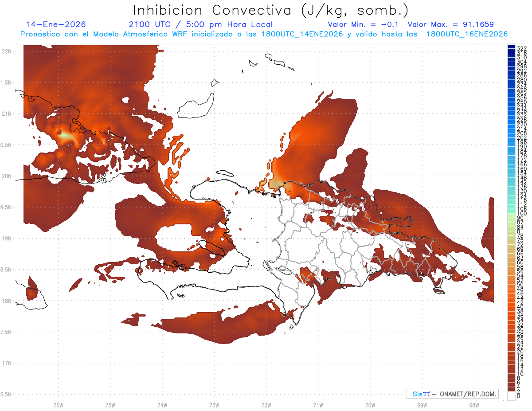
Task: Click the '322' value on the color scale
Action: 522,48
